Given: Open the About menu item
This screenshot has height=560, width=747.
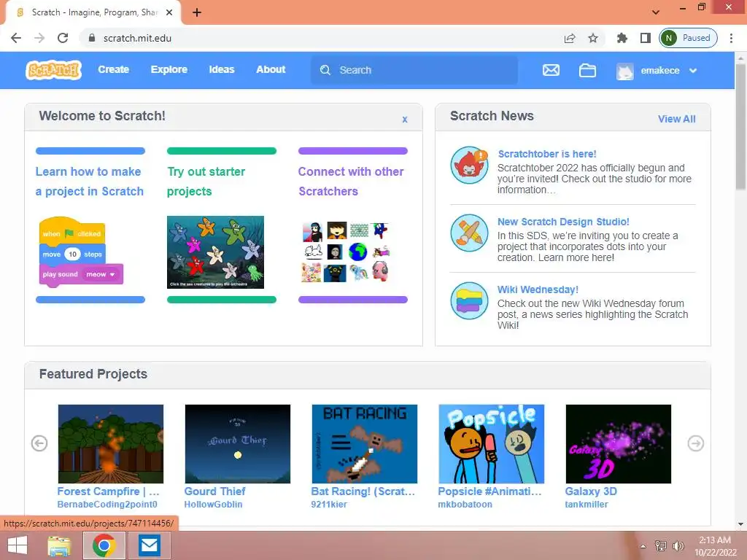Looking at the screenshot, I should point(271,69).
